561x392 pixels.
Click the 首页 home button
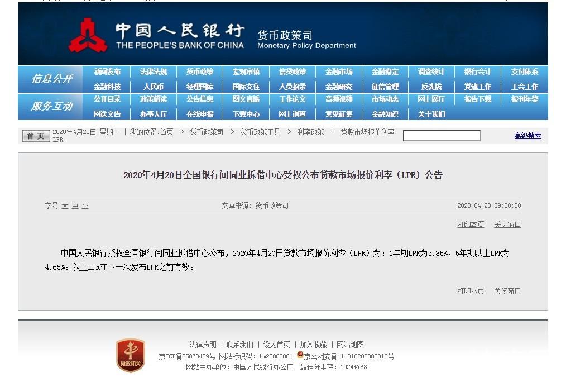tap(36, 136)
